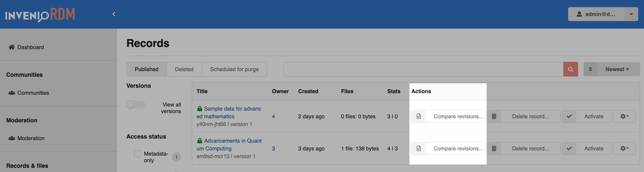Collapse sidebar with the chevron-left icon
Image resolution: width=644 pixels, height=172 pixels.
pyautogui.click(x=114, y=14)
